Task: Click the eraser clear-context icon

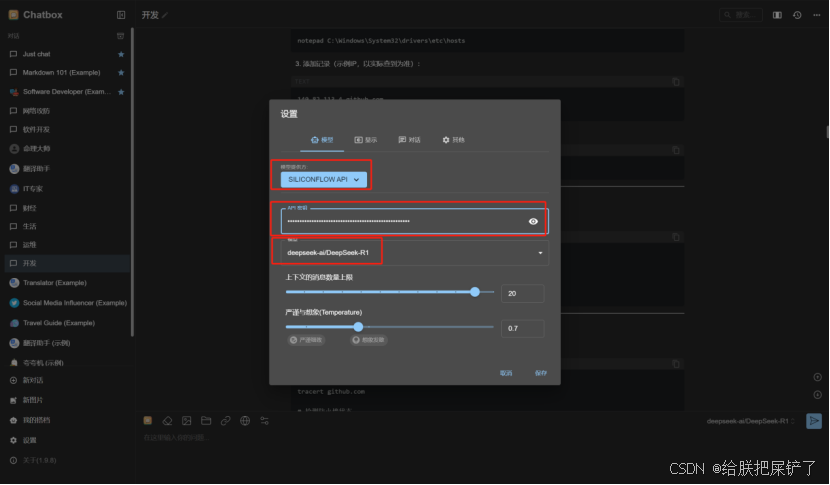Action: pos(167,421)
